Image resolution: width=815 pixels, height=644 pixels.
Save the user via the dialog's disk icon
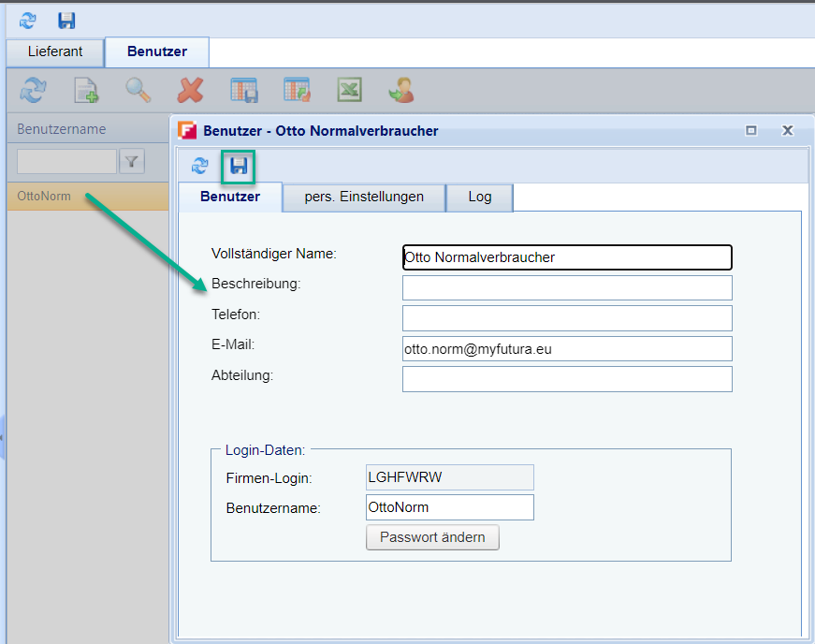click(x=239, y=166)
